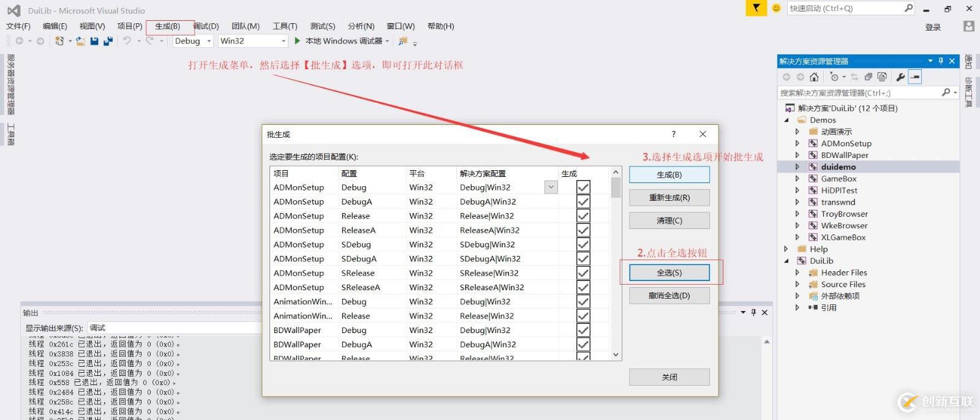Viewport: 980px width, 420px height.
Task: Toggle build checkbox for BDWallPaper DebugA row
Action: pyautogui.click(x=583, y=344)
